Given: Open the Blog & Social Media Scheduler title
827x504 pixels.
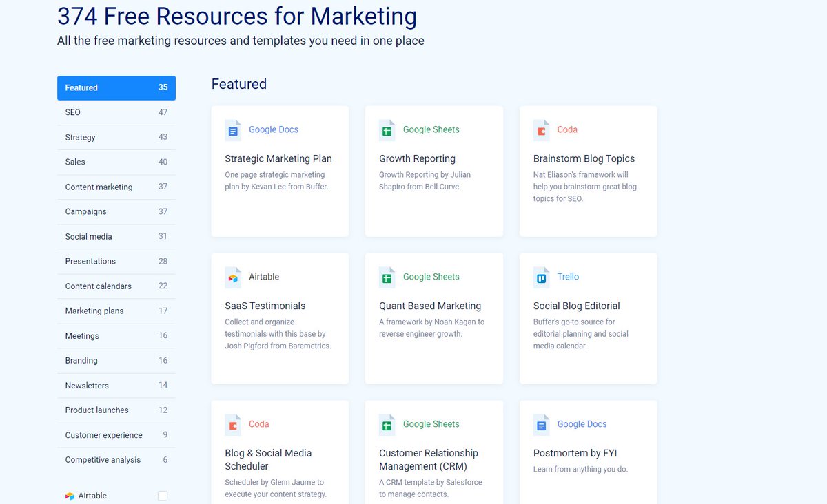Looking at the screenshot, I should (x=268, y=459).
